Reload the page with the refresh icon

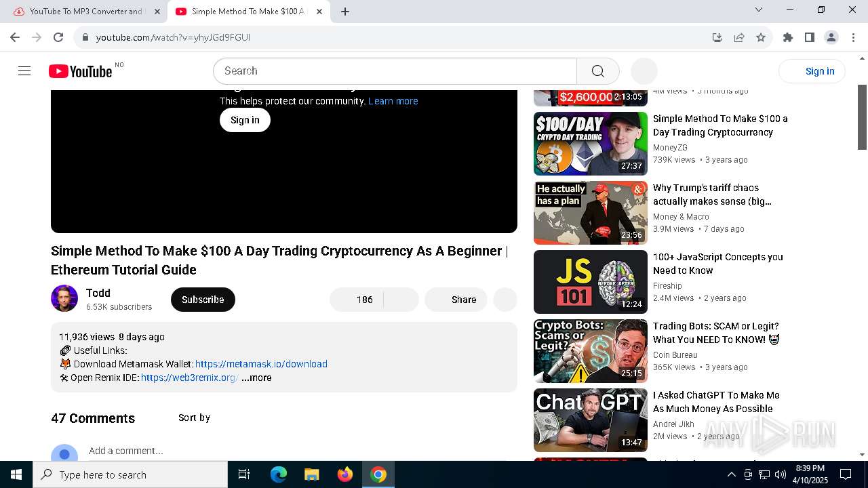pos(58,37)
